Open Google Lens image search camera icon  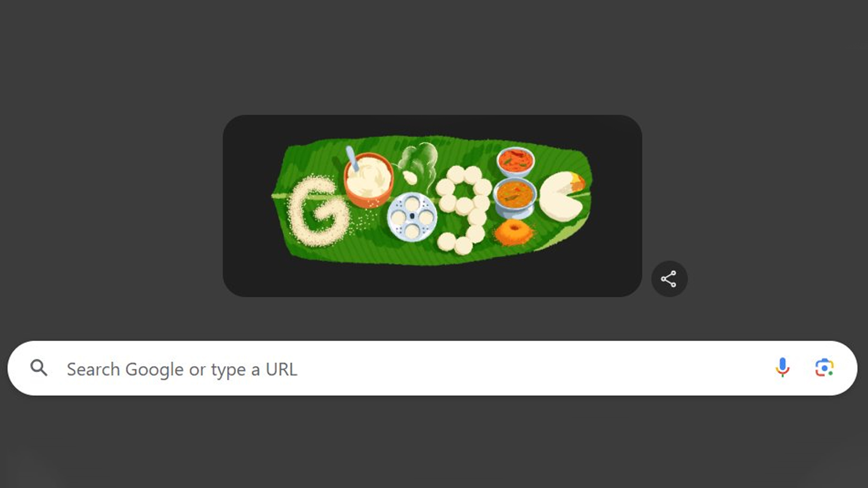pyautogui.click(x=824, y=368)
